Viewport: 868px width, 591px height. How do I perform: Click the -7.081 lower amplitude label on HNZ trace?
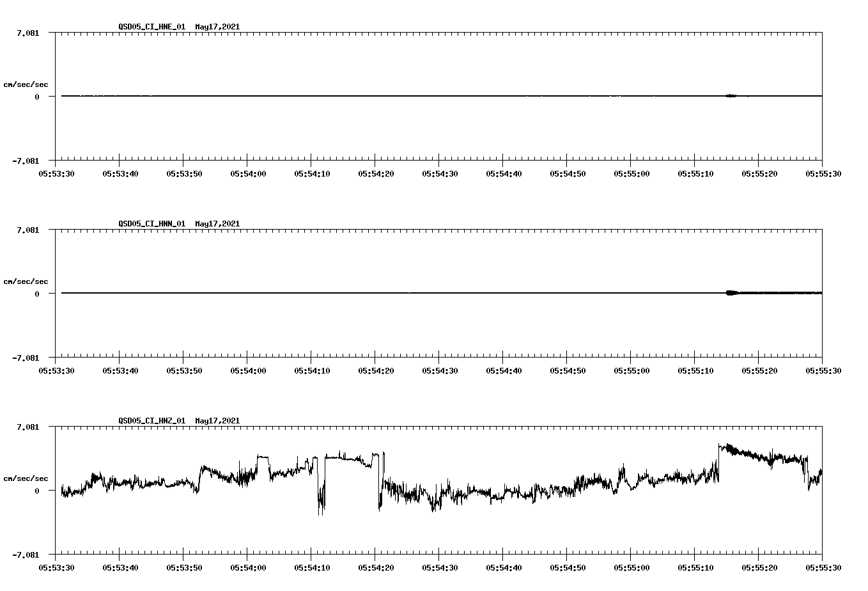point(25,554)
